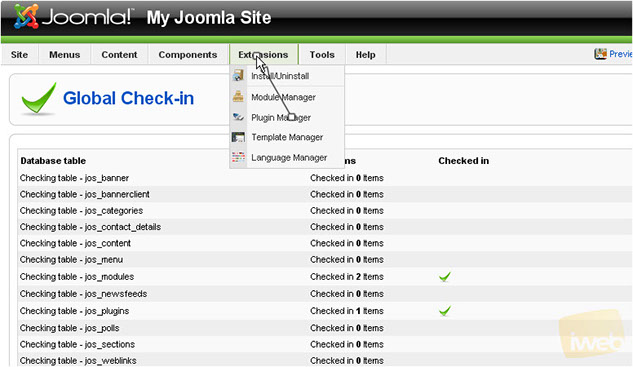Click the Global Check-in page title
Viewport: 633px width, 367px height.
click(x=128, y=98)
